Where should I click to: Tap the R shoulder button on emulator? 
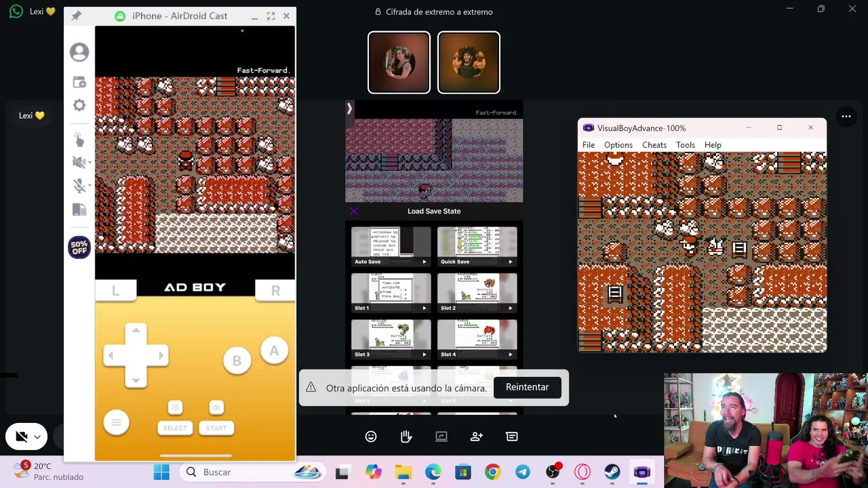click(275, 290)
